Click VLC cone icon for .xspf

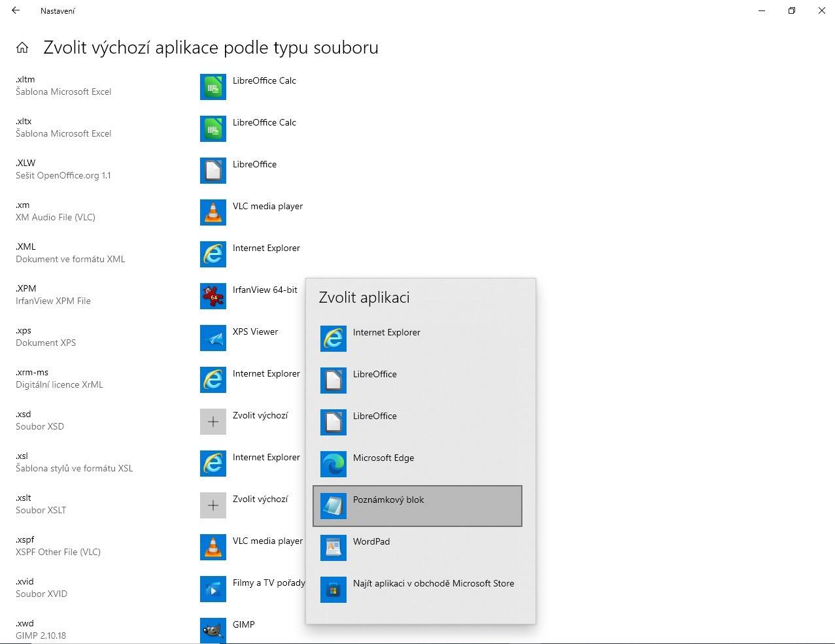click(213, 547)
